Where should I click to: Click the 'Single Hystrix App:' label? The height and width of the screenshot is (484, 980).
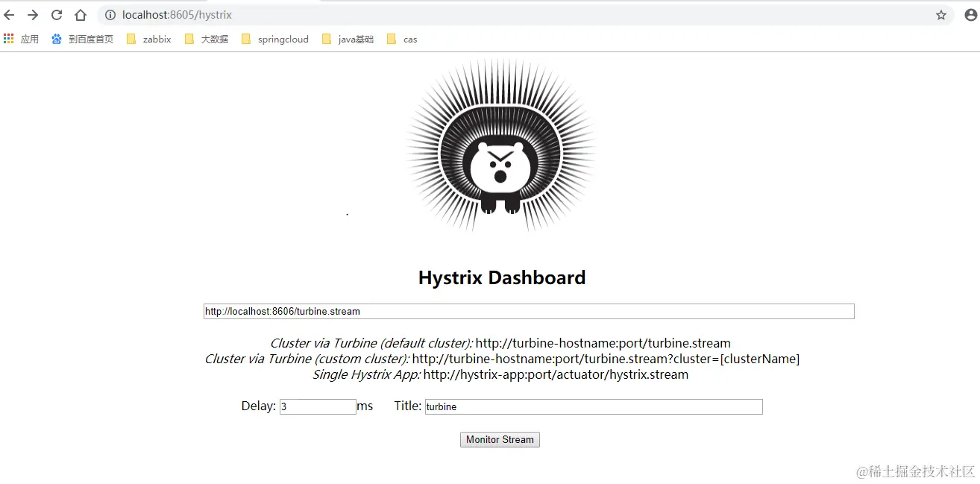(x=367, y=375)
